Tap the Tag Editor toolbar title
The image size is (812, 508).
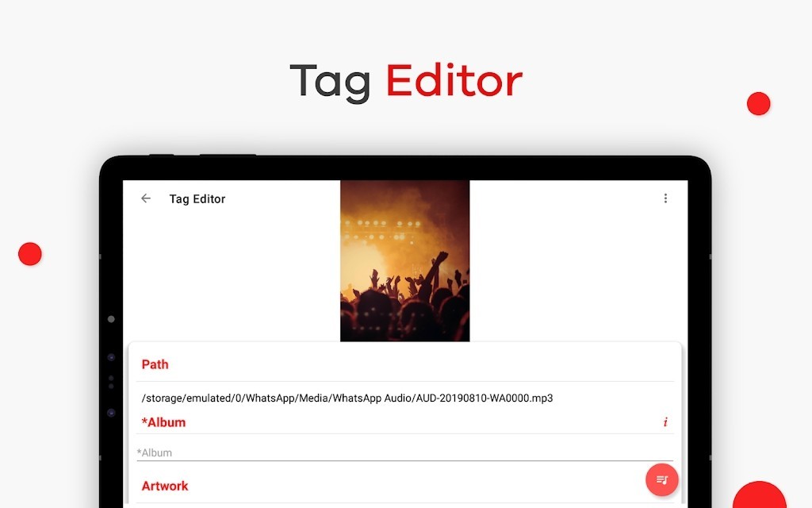197,199
